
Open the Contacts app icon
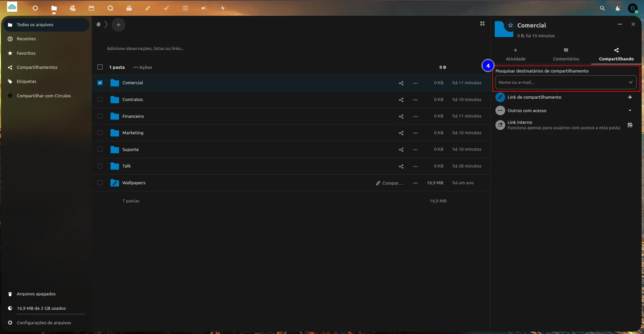(73, 8)
